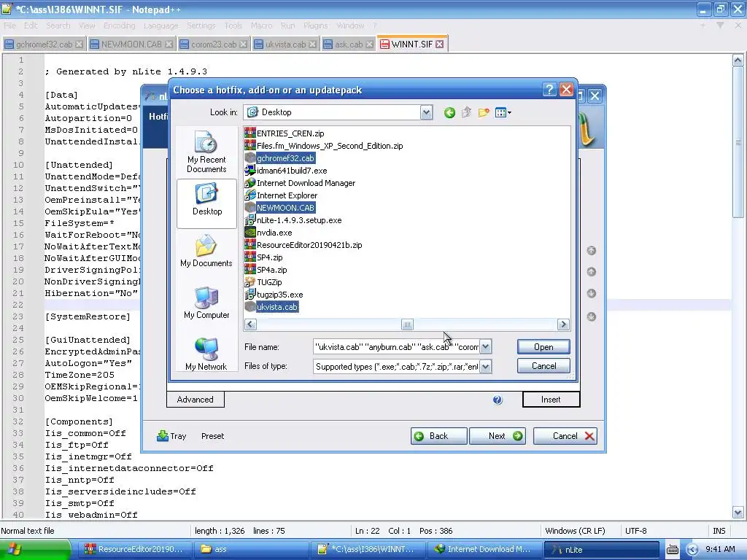Select tugzip35.exe file
Screen dimensions: 747x560
[x=274, y=295]
